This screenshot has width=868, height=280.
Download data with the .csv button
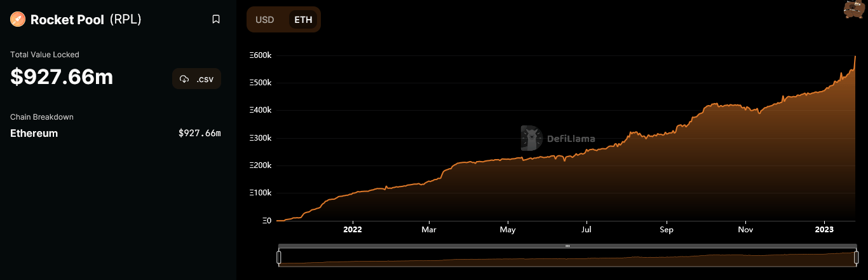197,79
